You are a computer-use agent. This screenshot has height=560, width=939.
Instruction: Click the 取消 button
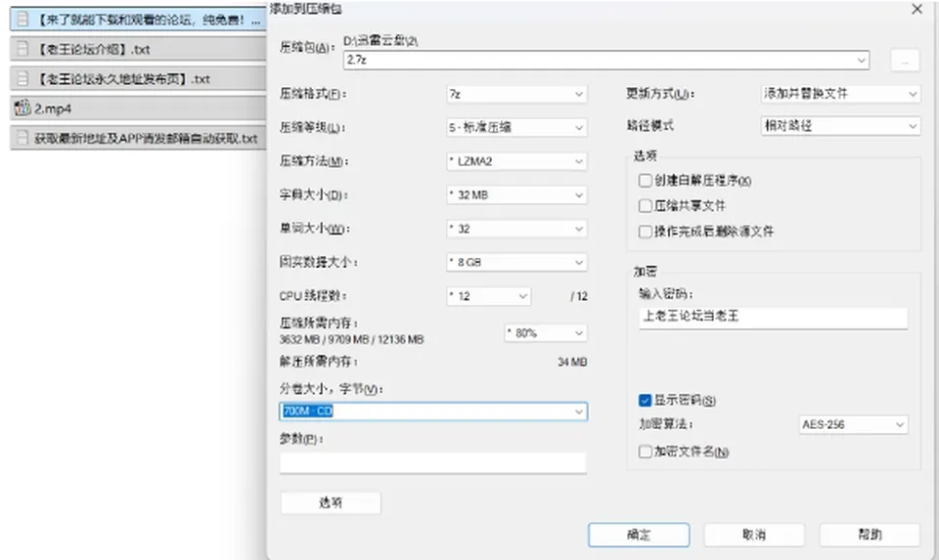[754, 535]
